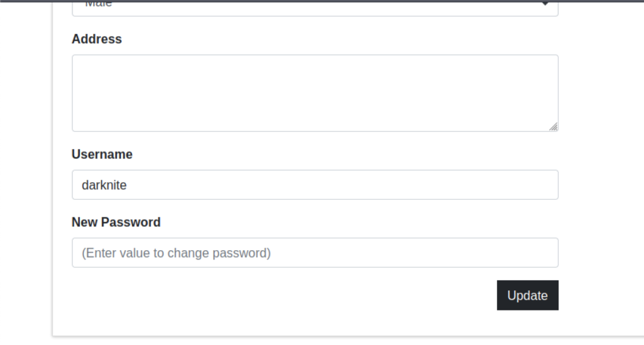Select the Male option text in dropdown
The height and width of the screenshot is (345, 644).
point(97,5)
